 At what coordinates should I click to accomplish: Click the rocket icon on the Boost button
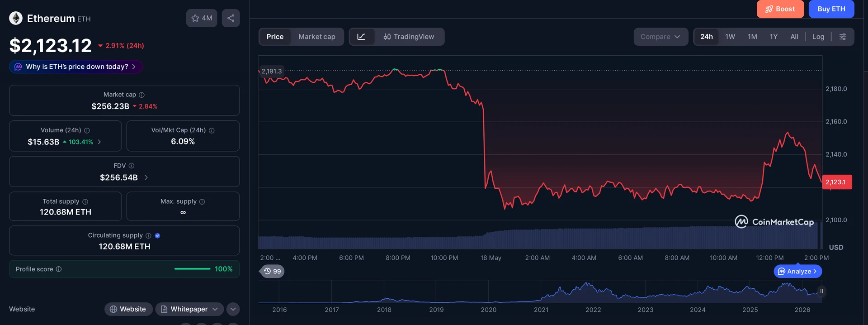pyautogui.click(x=769, y=9)
